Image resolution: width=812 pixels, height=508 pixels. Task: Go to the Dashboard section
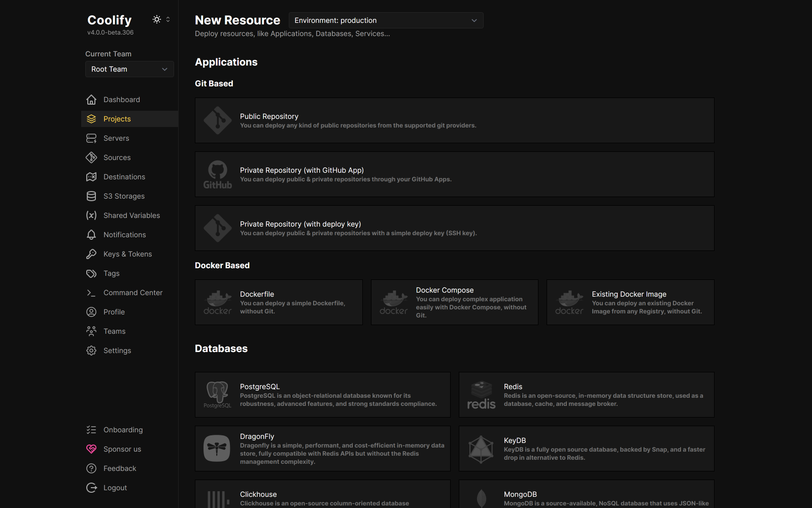[x=121, y=99]
